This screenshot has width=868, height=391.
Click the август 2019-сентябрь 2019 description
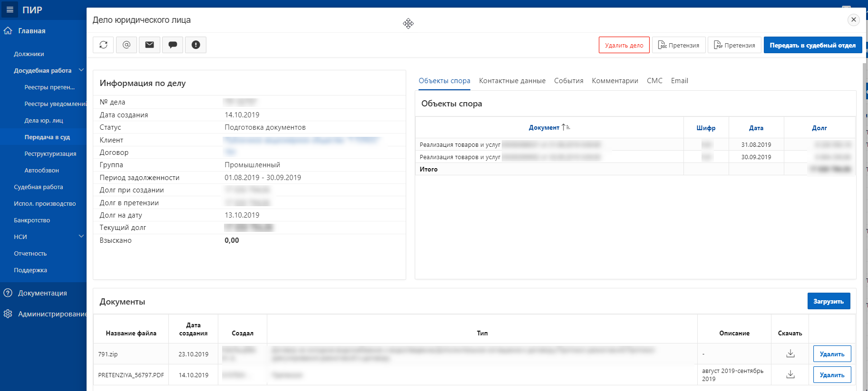point(732,375)
